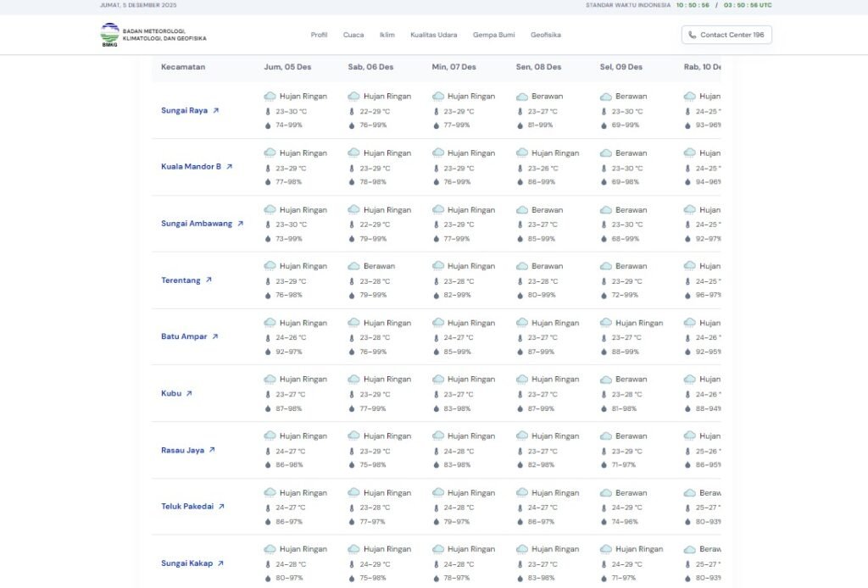
Task: Open the Profil menu
Action: pyautogui.click(x=319, y=35)
